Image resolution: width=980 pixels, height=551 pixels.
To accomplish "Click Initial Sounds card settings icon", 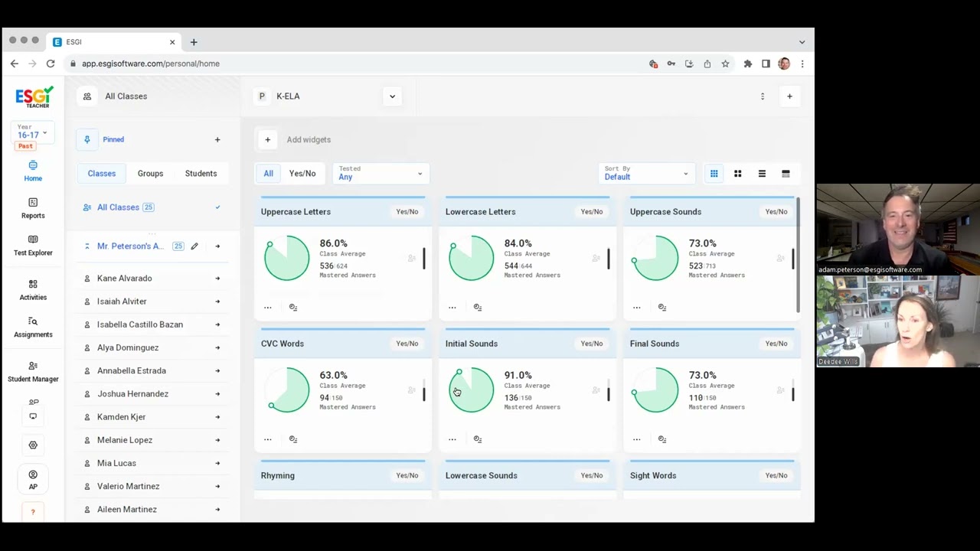I will (478, 439).
